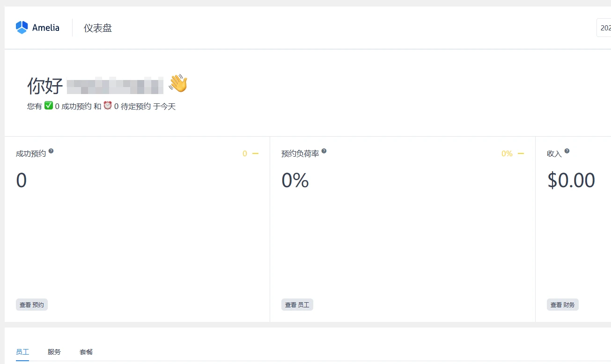Viewport: 611px width, 364px height.
Task: Open the 套餐 tab
Action: [86, 352]
